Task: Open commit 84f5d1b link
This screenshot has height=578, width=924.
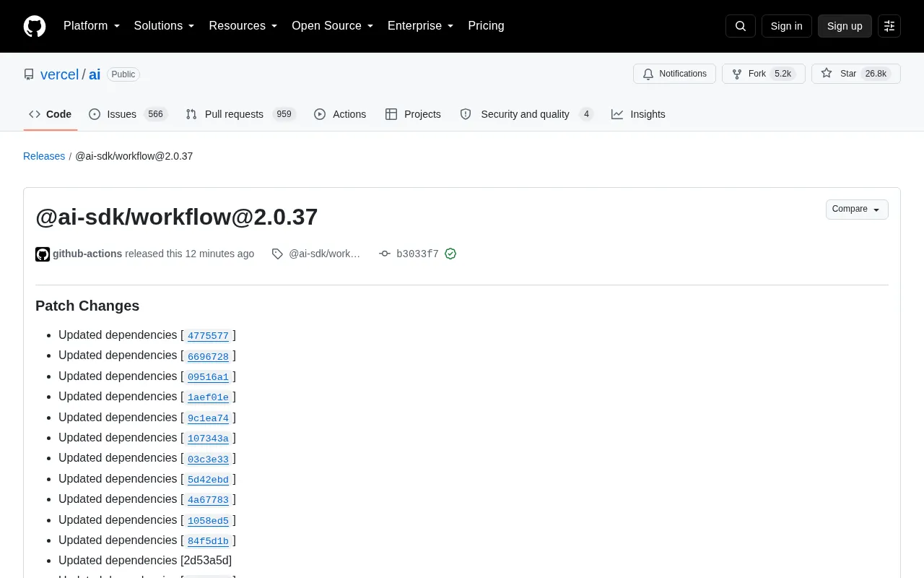Action: pyautogui.click(x=208, y=541)
